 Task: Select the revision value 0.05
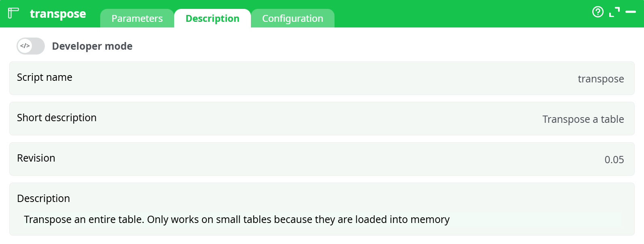pyautogui.click(x=614, y=160)
